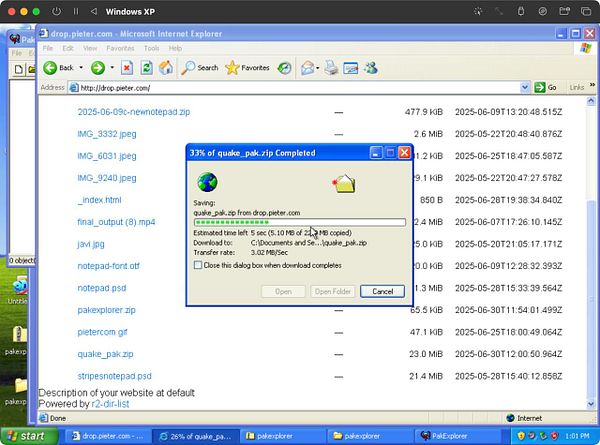Click the Edit page toolbar icon

[x=351, y=68]
